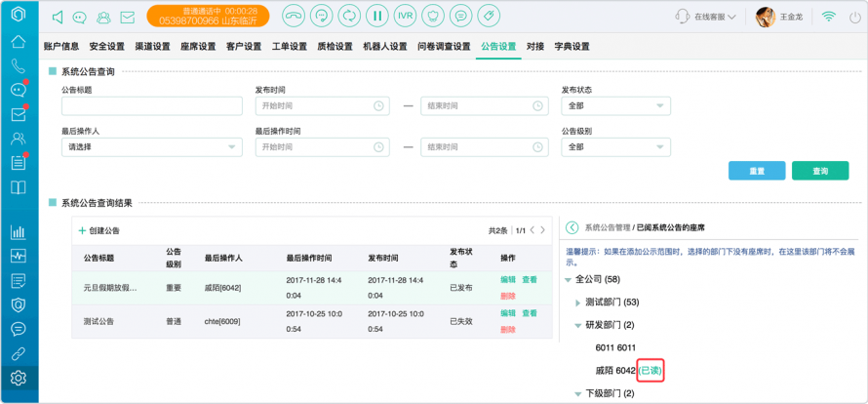
Task: Open the speech bubble icon in left sidebar
Action: click(x=19, y=329)
